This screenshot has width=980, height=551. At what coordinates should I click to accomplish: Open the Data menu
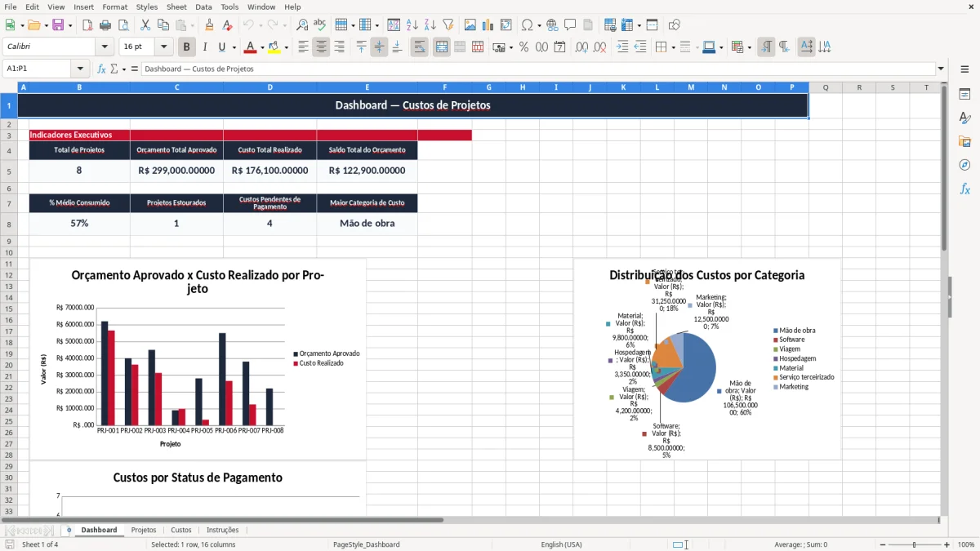tap(203, 7)
